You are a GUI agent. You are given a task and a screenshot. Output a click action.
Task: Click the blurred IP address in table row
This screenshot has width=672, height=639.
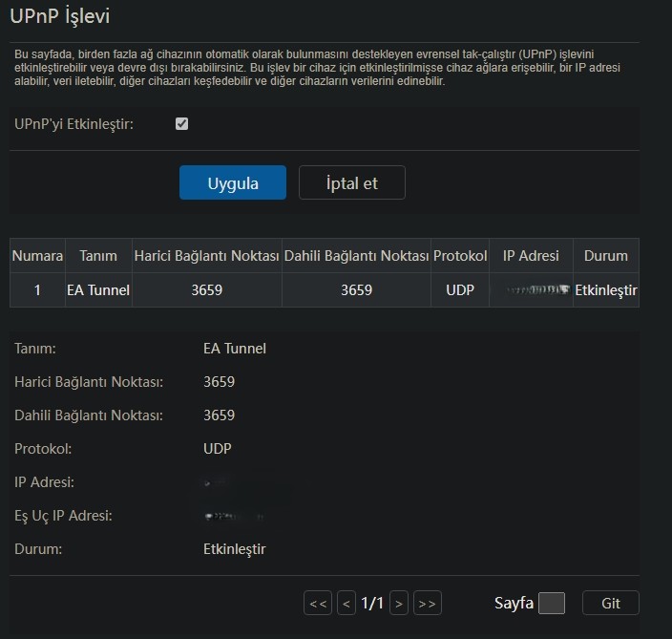[x=531, y=290]
